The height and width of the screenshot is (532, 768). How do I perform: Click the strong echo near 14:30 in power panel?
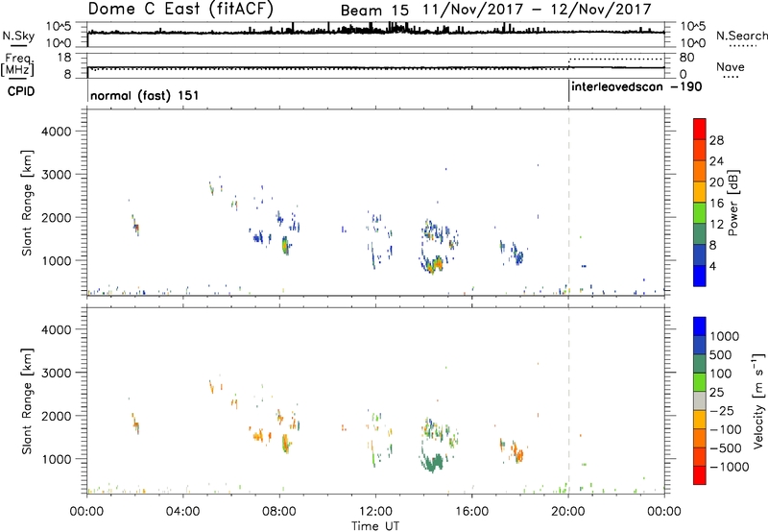coord(433,265)
